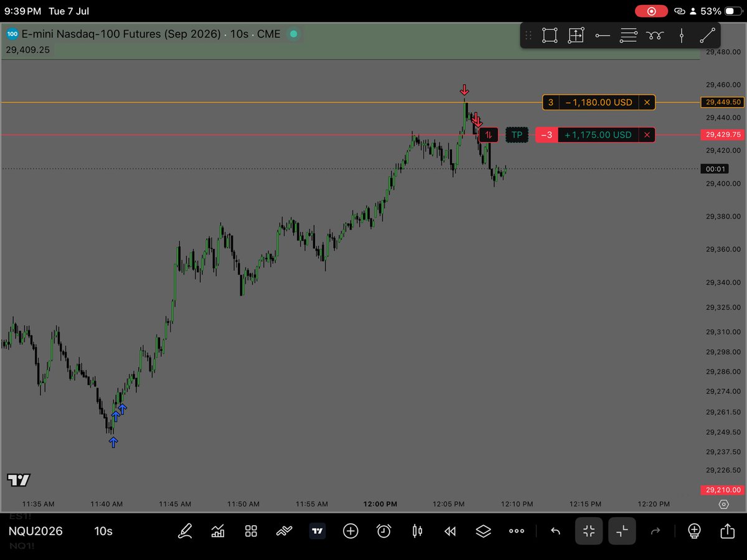
Task: Select the boxed-arrows range measure tool
Action: (576, 36)
